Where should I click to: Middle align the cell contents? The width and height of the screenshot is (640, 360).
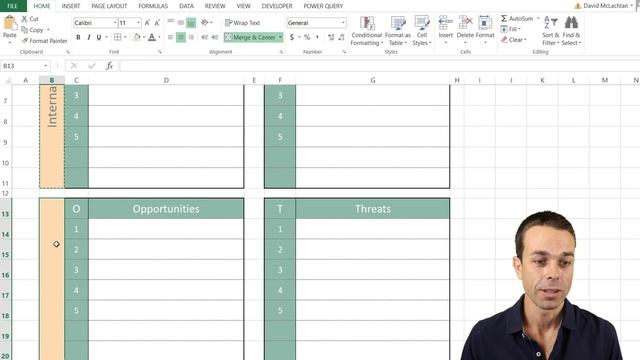[x=181, y=22]
